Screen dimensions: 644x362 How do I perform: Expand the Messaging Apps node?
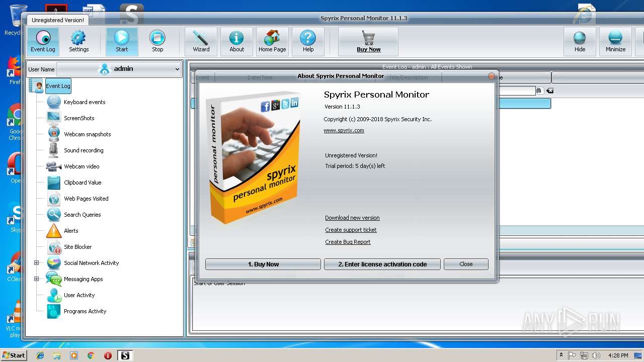[36, 279]
